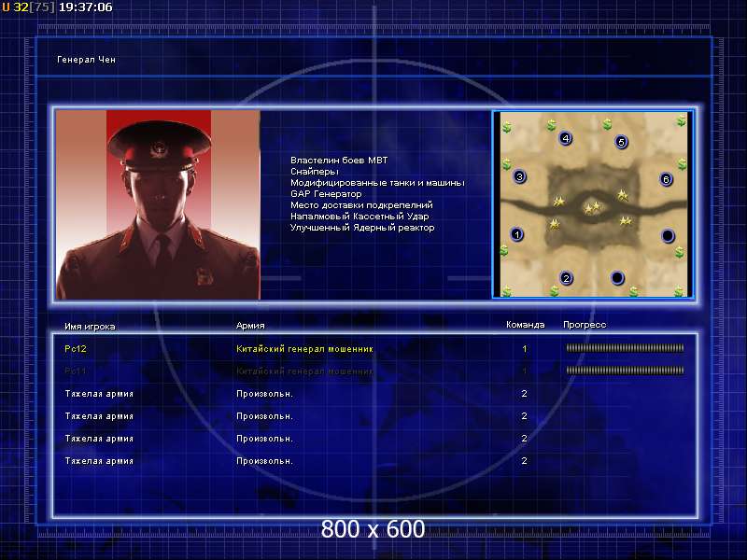Click 'Улучшенный Ядерный реактор' line
The image size is (747, 560).
point(362,228)
